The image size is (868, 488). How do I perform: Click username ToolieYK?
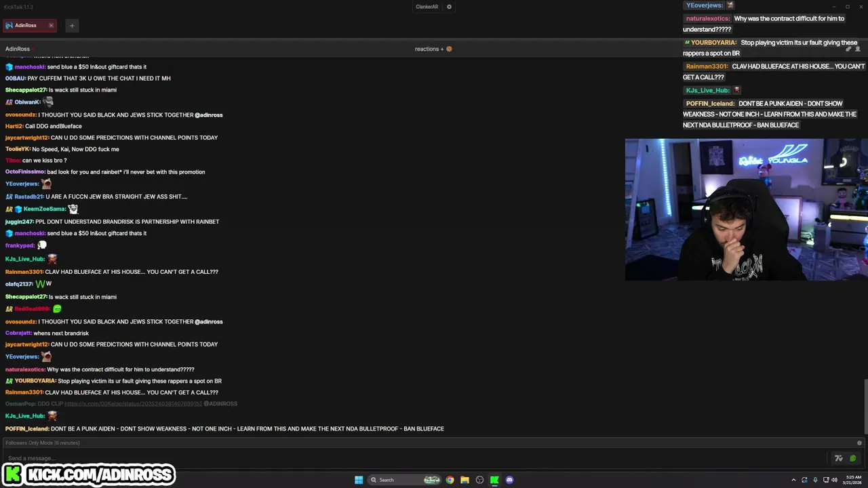[x=18, y=149]
